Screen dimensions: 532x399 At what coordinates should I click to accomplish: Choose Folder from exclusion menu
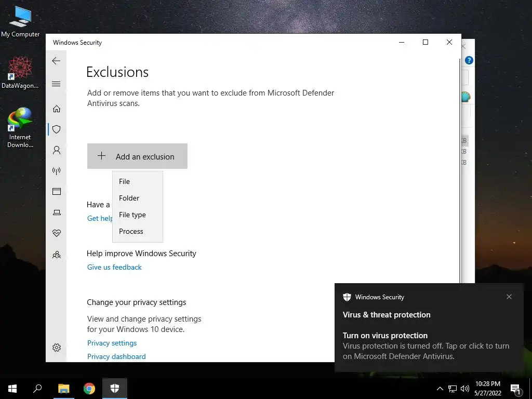click(138, 198)
